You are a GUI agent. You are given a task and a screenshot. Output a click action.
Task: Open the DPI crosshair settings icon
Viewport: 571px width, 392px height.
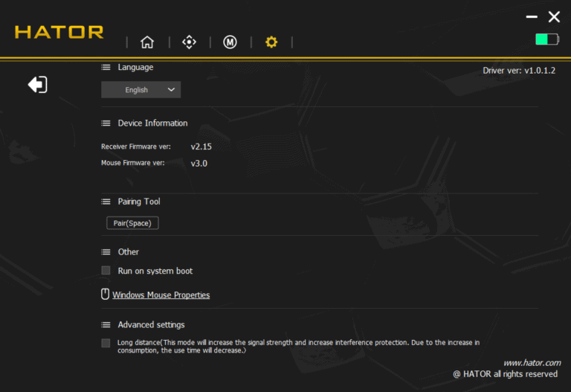[189, 42]
